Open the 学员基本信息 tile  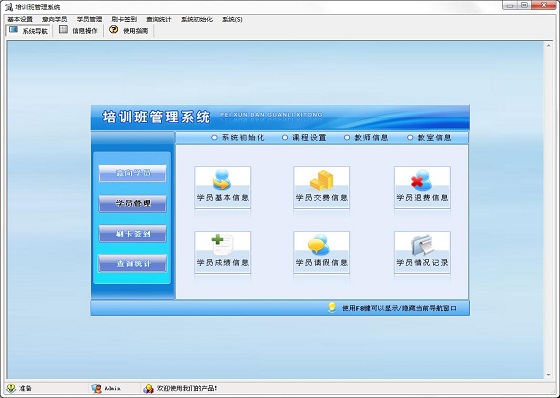(222, 187)
